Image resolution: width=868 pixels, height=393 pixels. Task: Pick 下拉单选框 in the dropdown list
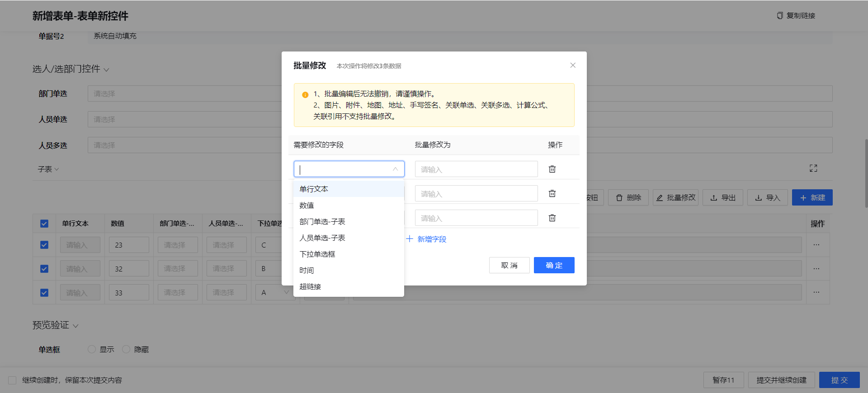point(349,254)
